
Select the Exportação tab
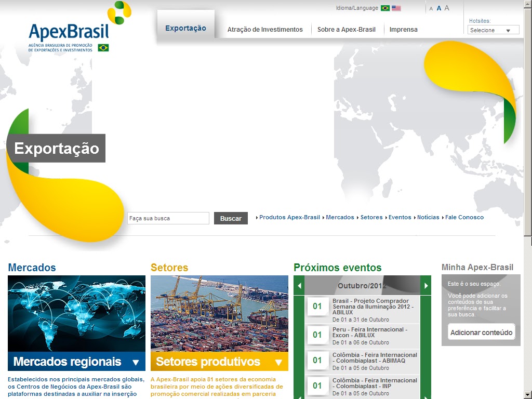(185, 28)
